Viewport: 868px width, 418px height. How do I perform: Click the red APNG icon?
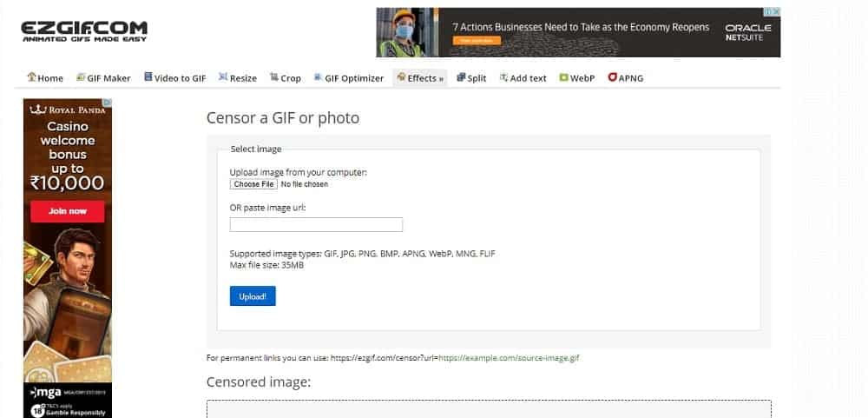tap(612, 77)
